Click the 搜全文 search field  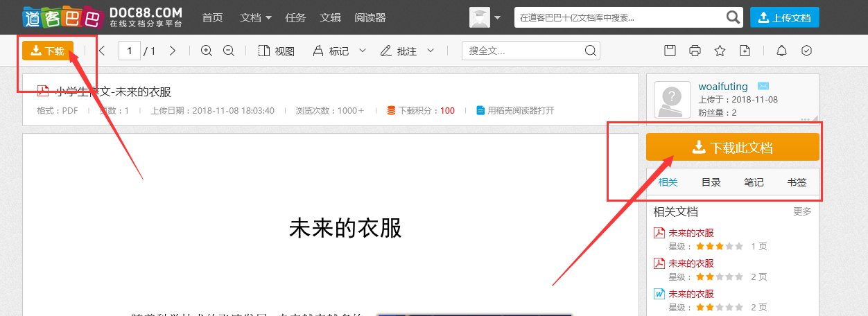coord(523,51)
